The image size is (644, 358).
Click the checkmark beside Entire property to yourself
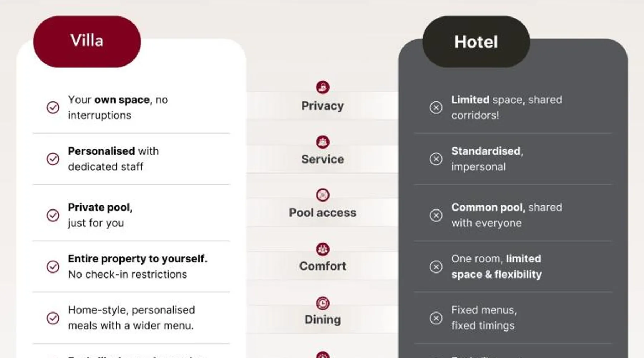click(x=53, y=267)
